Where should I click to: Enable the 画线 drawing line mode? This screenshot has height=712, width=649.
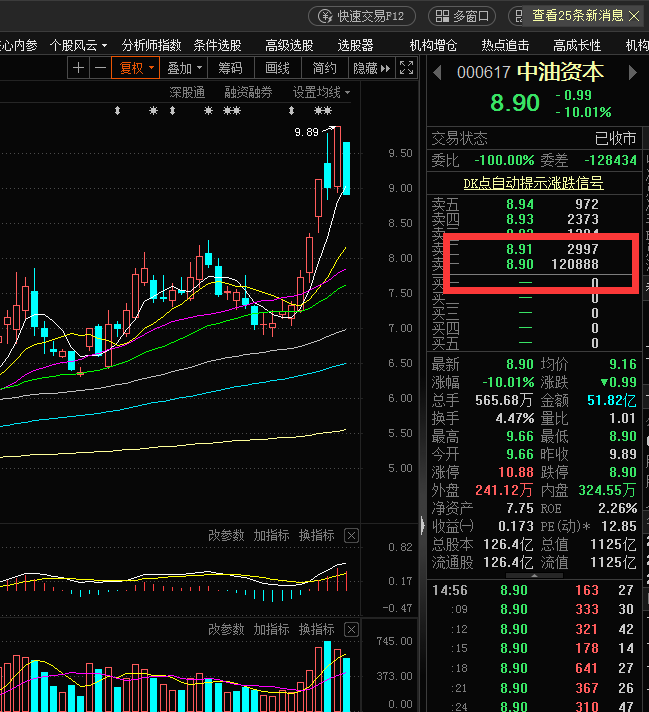click(277, 68)
